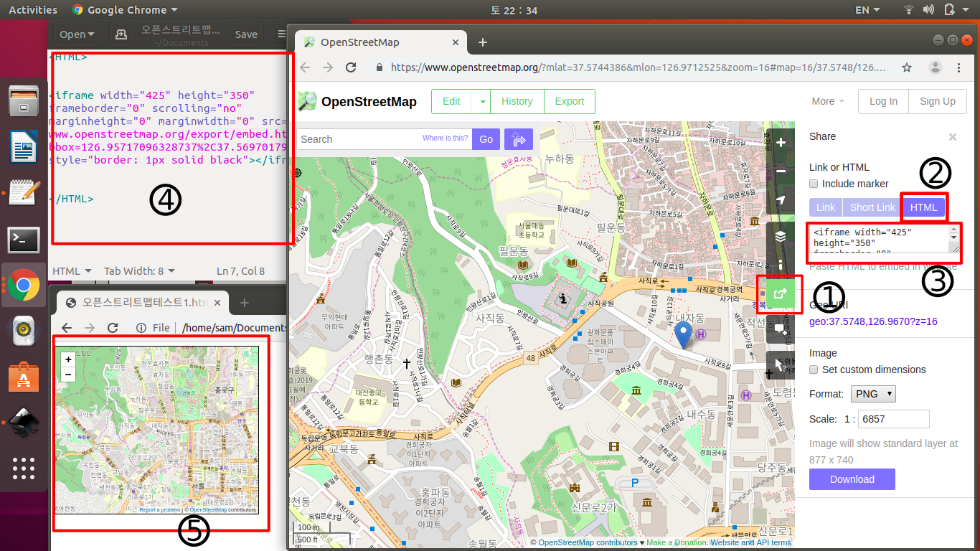Zoom in on the OpenStreetMap main map

click(781, 143)
